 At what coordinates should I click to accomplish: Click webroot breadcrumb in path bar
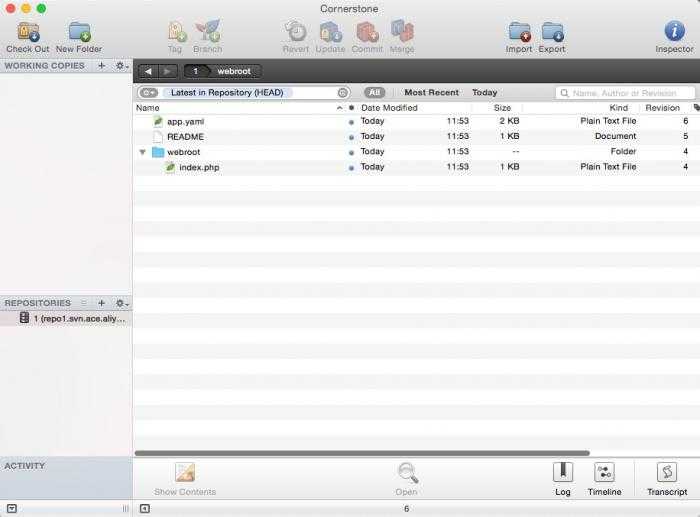click(234, 71)
